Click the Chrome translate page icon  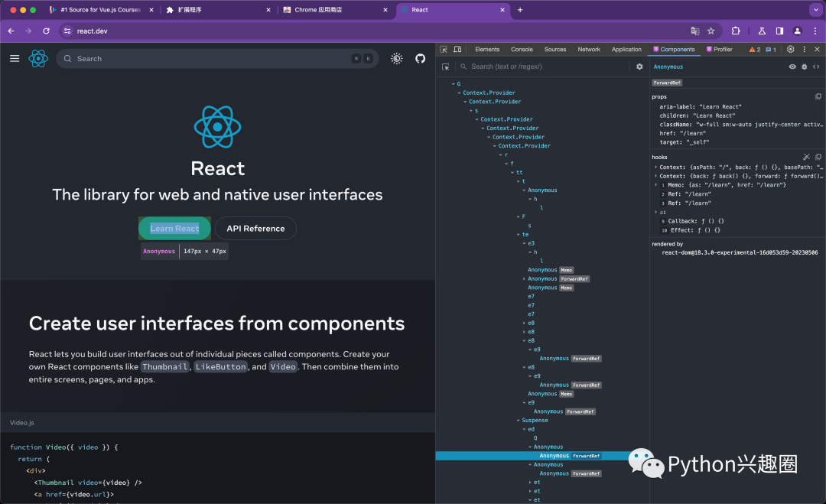(x=694, y=31)
